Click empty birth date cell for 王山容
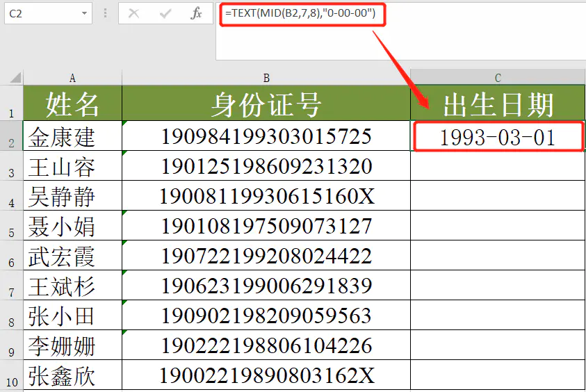 tap(498, 167)
